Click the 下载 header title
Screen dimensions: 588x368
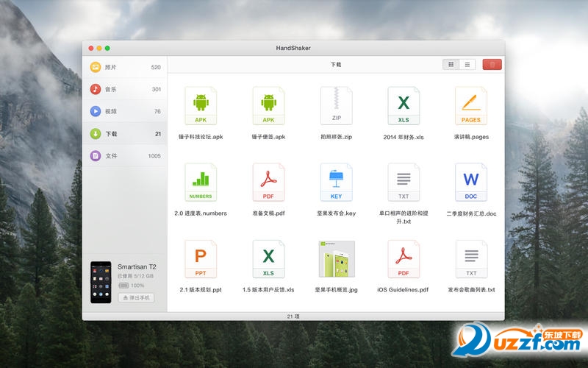[x=336, y=65]
